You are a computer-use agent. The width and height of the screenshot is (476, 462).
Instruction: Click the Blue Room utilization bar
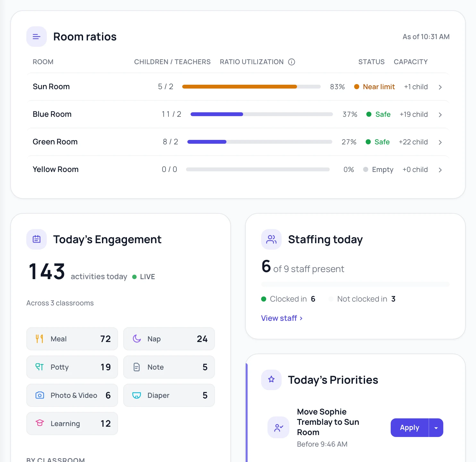262,114
